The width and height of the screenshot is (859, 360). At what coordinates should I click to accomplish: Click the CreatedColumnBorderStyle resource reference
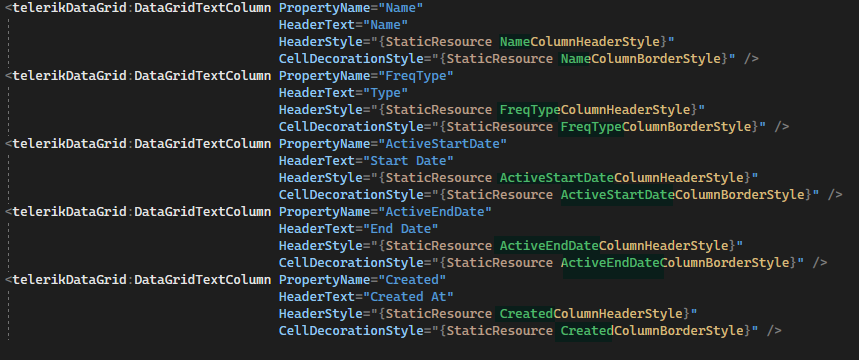652,330
